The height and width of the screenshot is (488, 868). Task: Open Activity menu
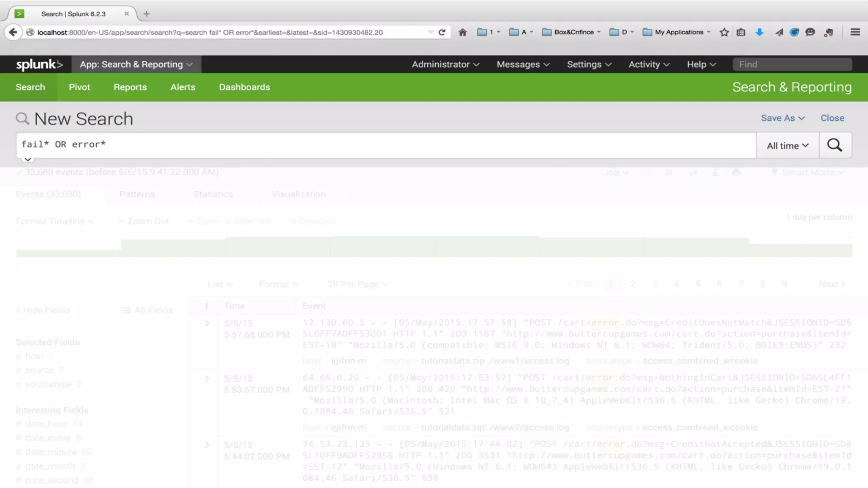point(649,64)
